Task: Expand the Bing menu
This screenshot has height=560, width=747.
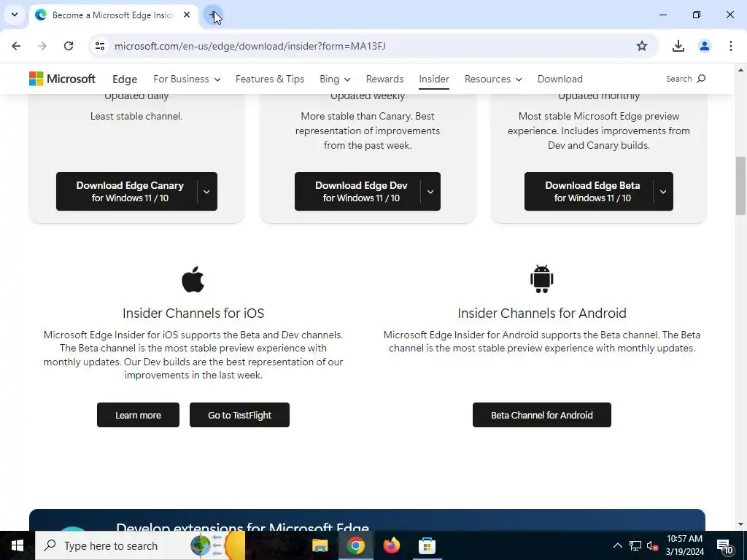Action: [x=335, y=79]
